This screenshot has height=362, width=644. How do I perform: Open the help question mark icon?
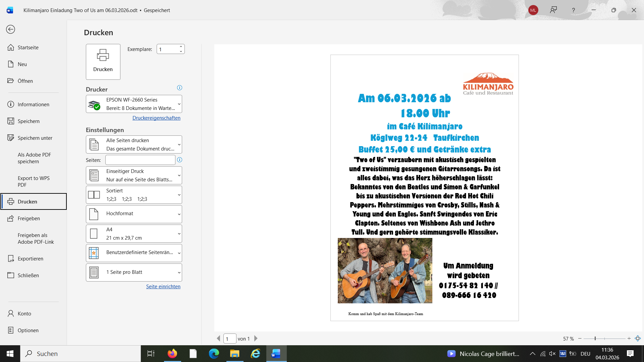[573, 10]
